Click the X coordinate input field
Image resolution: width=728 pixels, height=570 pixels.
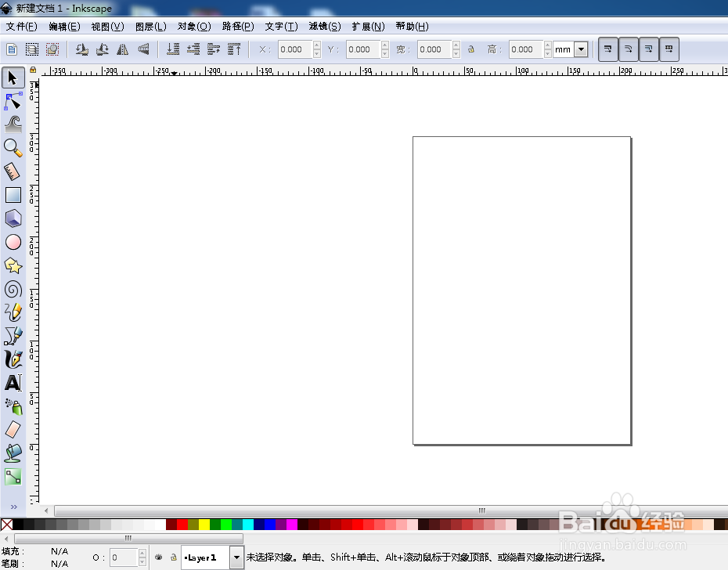[295, 49]
